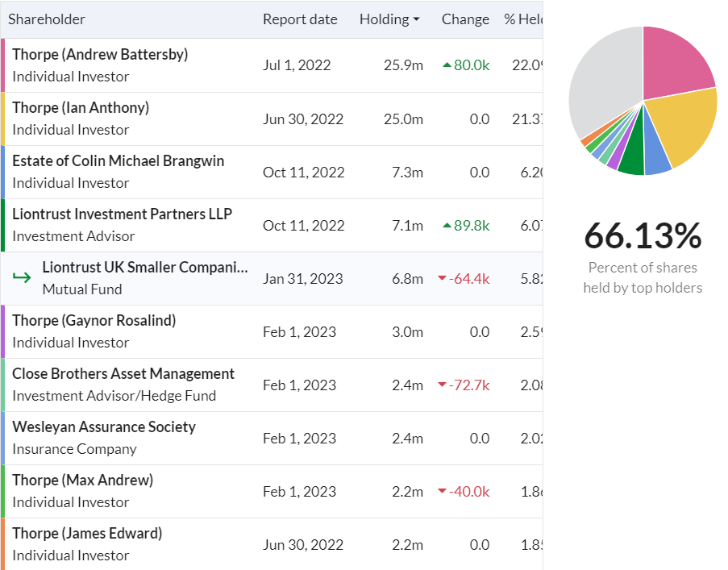
Task: Click the Shareholder column header
Action: coord(47,19)
